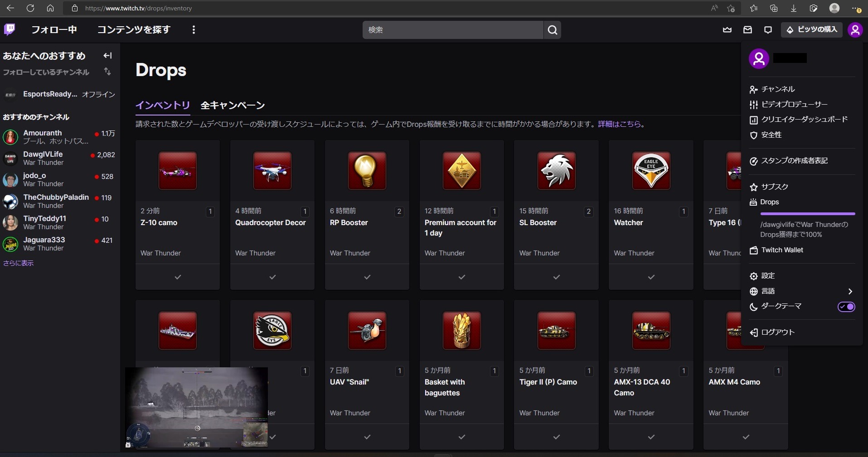The height and width of the screenshot is (457, 868).
Task: Click the RP Booster lightbulb image
Action: (x=367, y=171)
